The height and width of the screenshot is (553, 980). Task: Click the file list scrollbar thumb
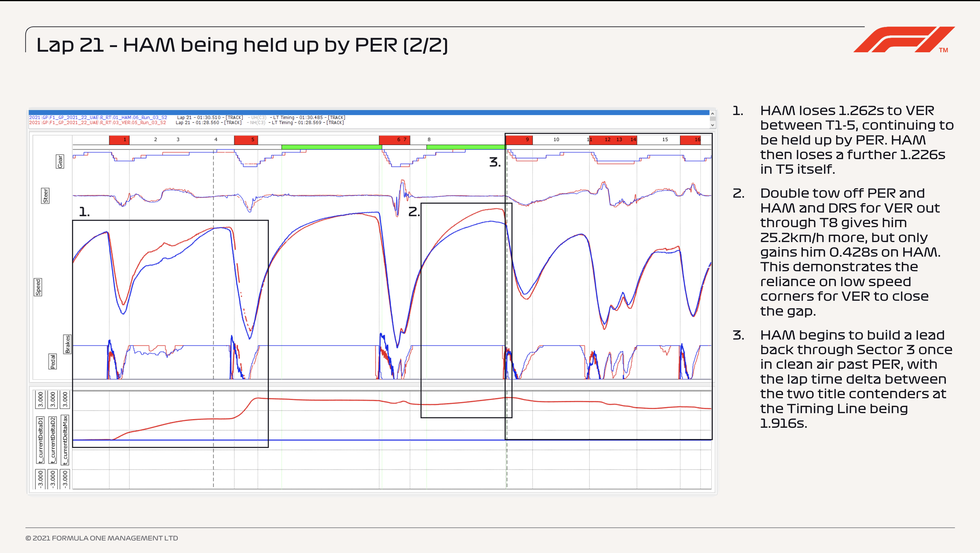click(x=713, y=119)
